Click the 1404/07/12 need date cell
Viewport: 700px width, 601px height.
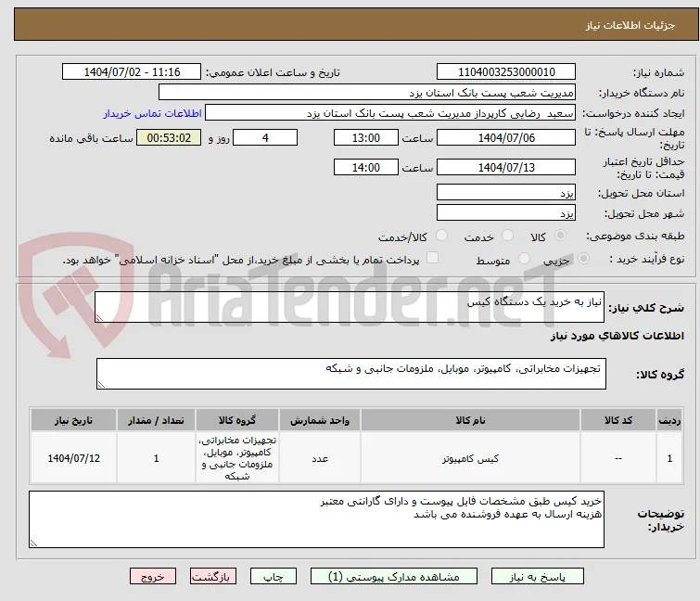[73, 458]
